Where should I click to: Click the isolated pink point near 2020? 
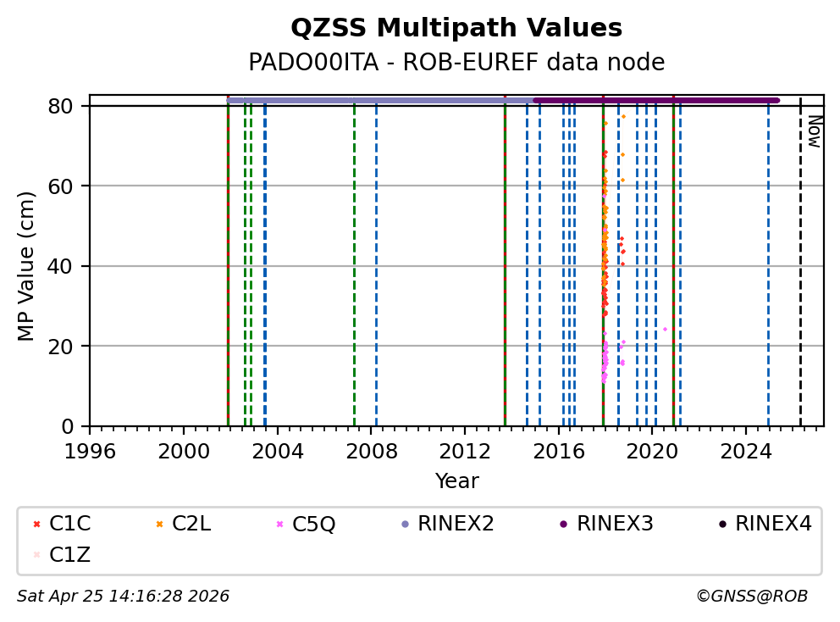665,329
